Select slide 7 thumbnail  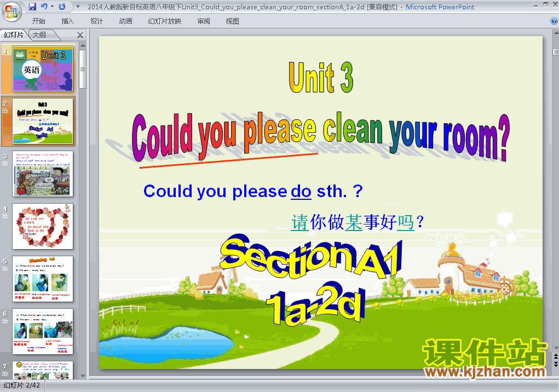click(x=43, y=370)
